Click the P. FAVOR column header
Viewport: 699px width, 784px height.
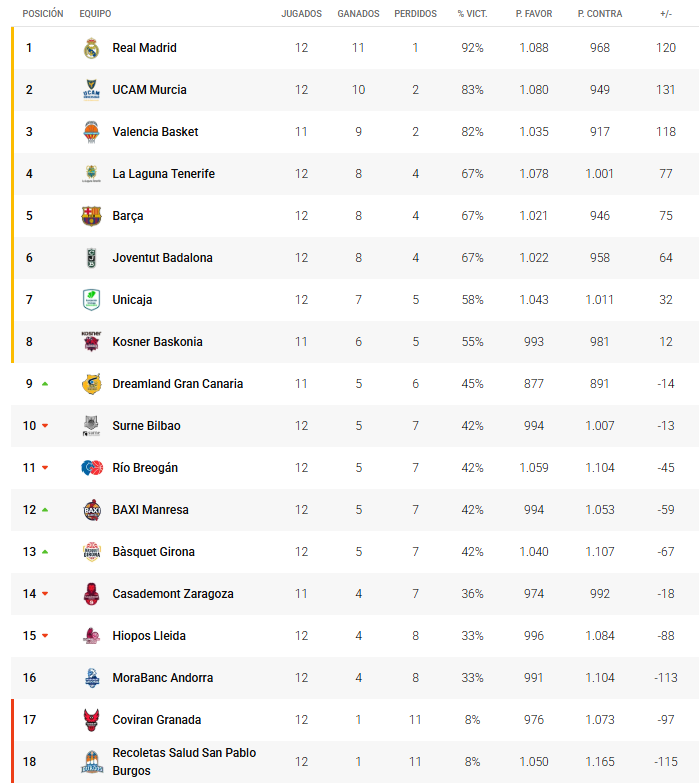click(x=534, y=14)
